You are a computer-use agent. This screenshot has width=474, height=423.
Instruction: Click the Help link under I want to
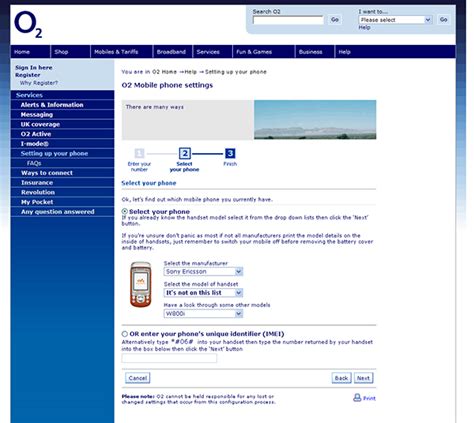coord(364,28)
